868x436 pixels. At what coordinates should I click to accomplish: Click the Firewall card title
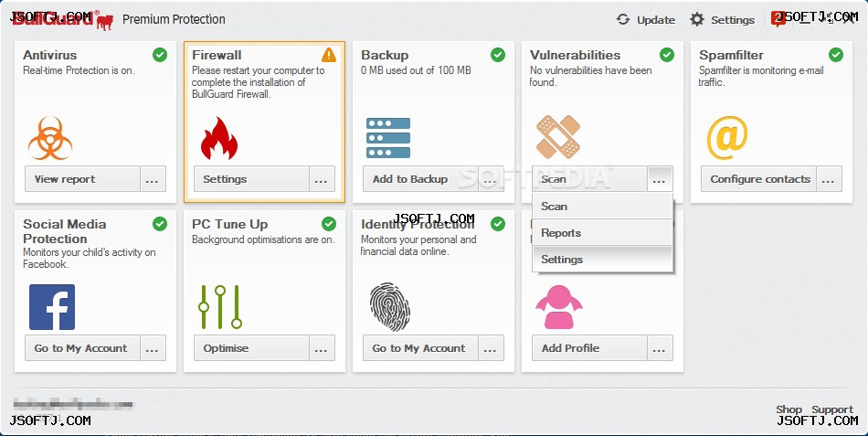click(x=217, y=55)
